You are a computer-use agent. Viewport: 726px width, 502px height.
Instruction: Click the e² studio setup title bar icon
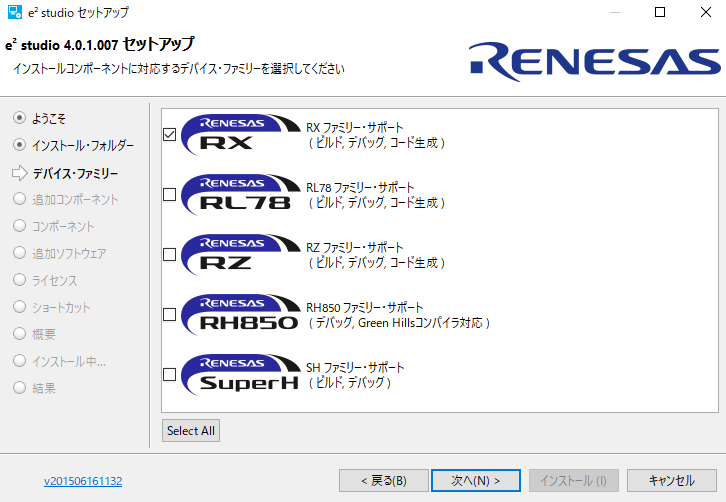click(15, 12)
